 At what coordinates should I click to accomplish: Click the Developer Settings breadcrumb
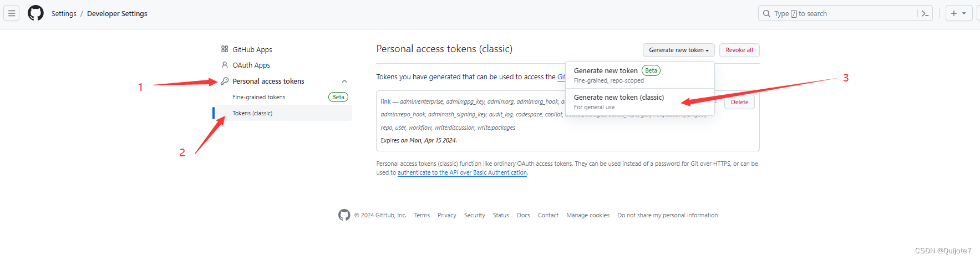coord(117,13)
